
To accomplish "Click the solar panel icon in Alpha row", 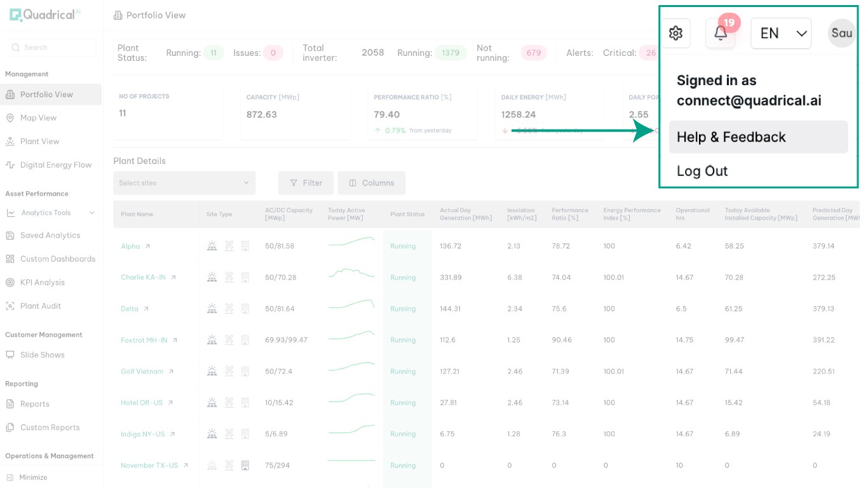I will point(212,246).
